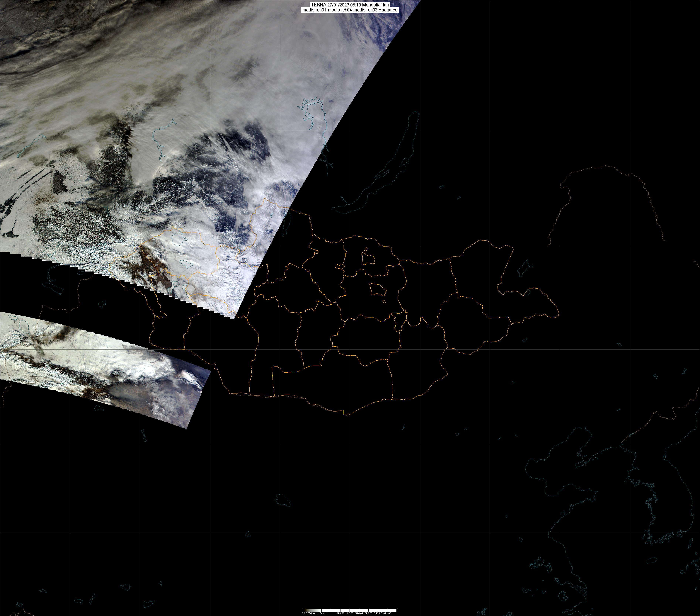Click the 0.00Watts/m^2/micro colorbar label

point(314,614)
